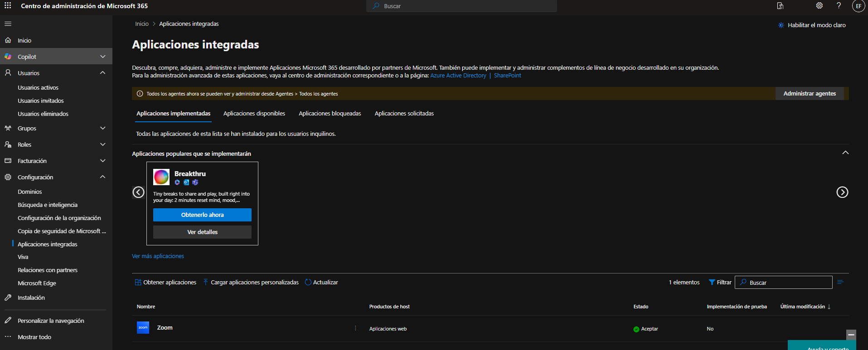Switch to the Aplicaciones bloqueadas tab
The width and height of the screenshot is (868, 350).
tap(330, 114)
